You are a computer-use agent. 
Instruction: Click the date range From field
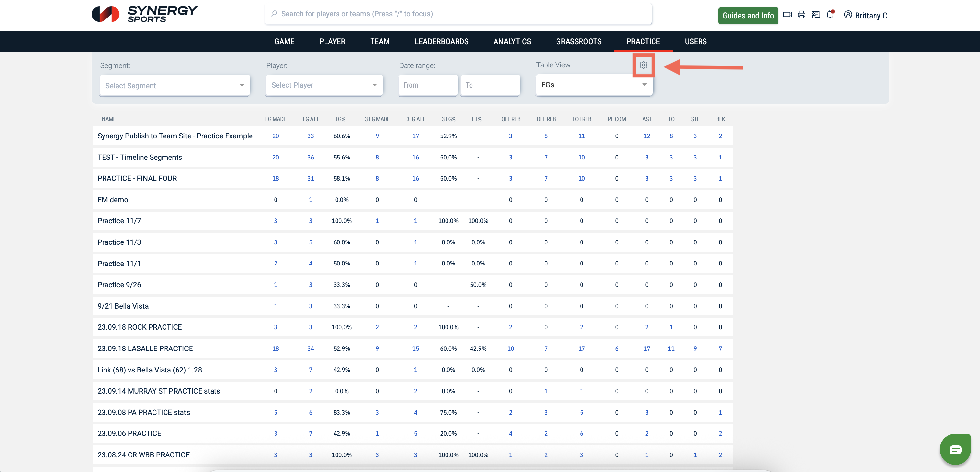(428, 85)
